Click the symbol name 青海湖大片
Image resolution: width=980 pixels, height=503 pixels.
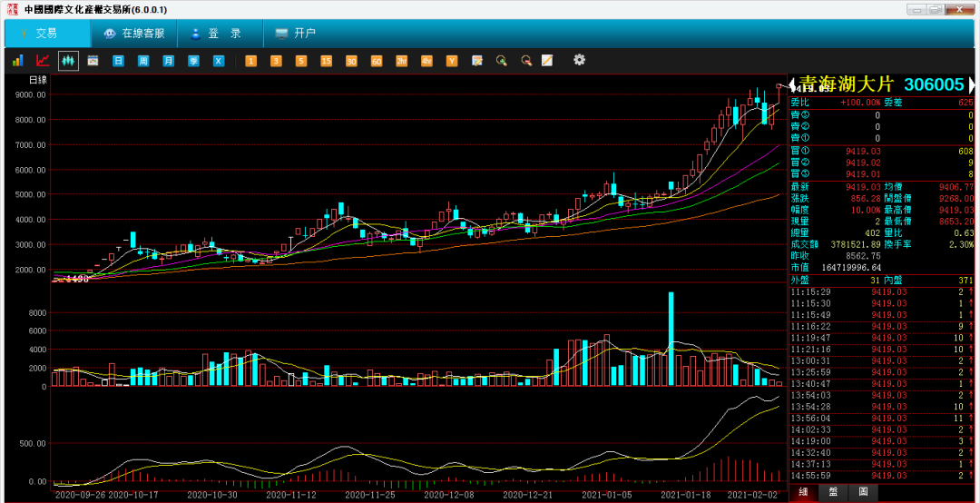click(848, 84)
